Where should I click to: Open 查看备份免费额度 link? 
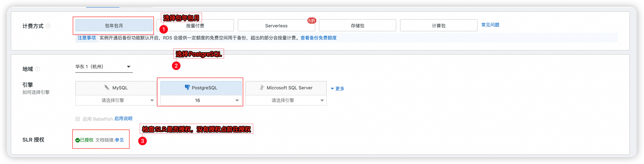coord(318,38)
